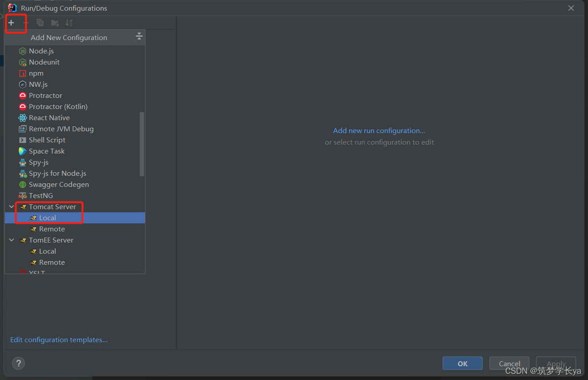Choose the Remote JVM Debug entry
The image size is (588, 380).
click(75, 129)
